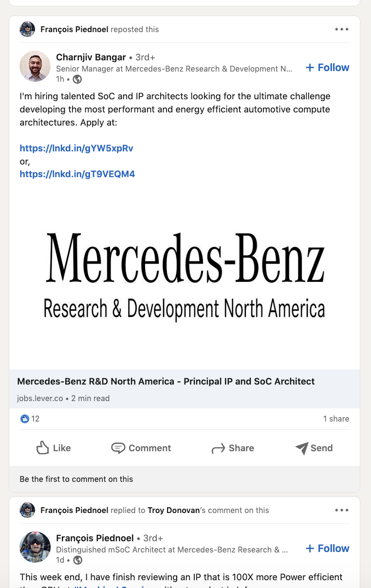
Task: Click small reposter avatar beside 'reposted this'
Action: [27, 29]
